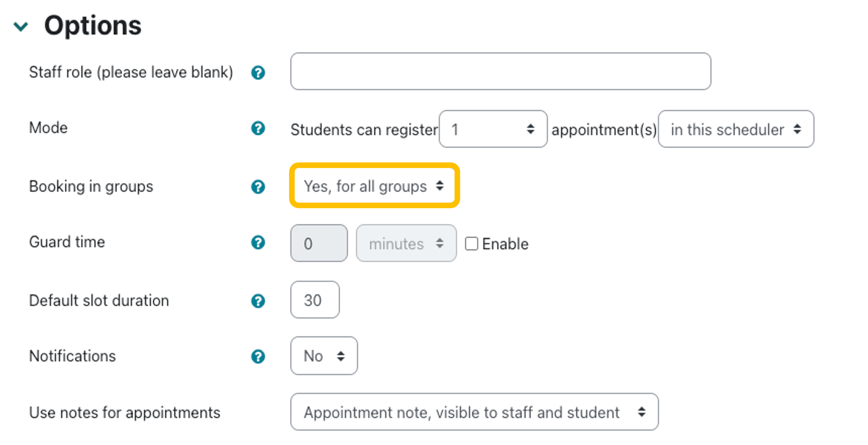Open the 'in this scheduler' dropdown
The height and width of the screenshot is (445, 868).
point(736,129)
